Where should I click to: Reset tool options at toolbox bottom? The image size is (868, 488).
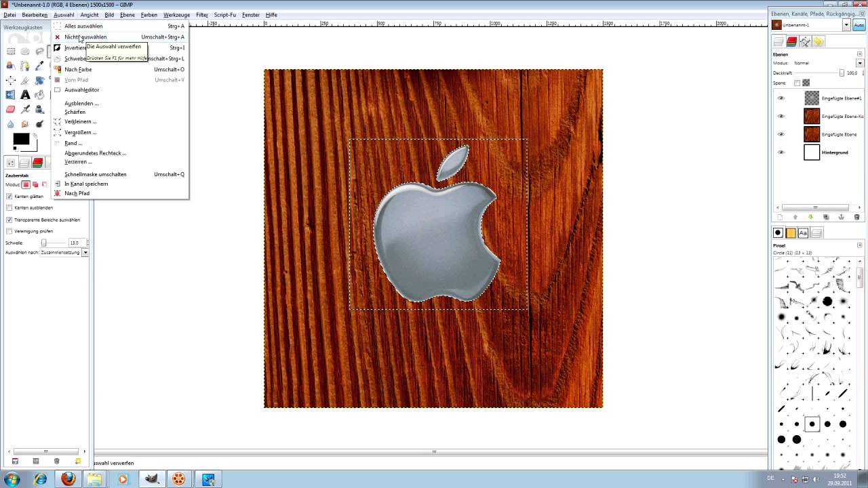tap(78, 462)
